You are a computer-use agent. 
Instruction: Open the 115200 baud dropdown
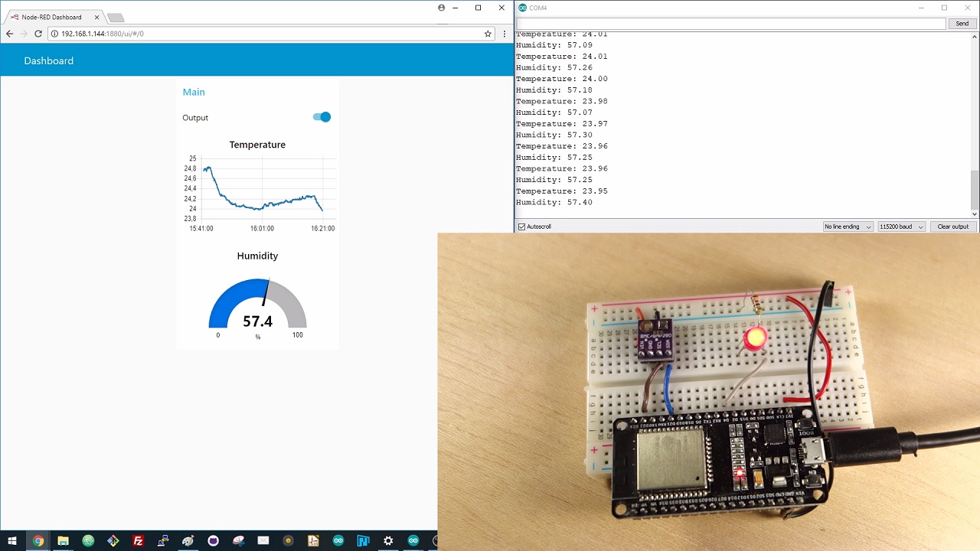click(901, 226)
